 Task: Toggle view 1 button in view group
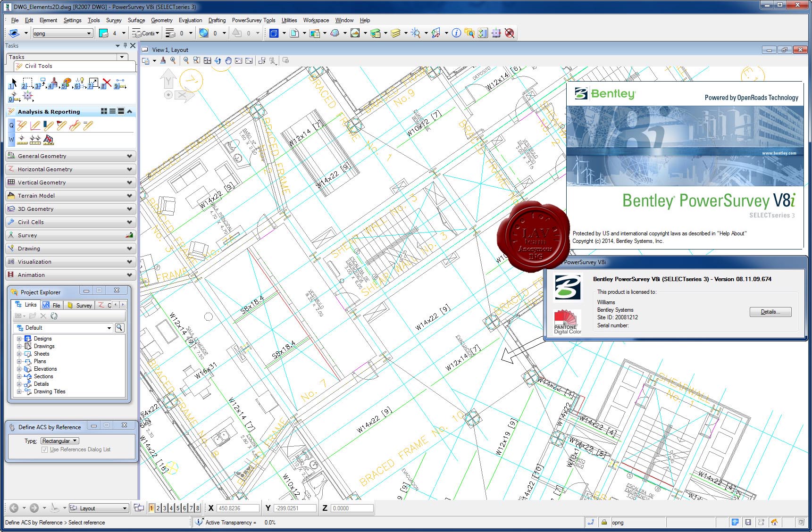[x=151, y=508]
